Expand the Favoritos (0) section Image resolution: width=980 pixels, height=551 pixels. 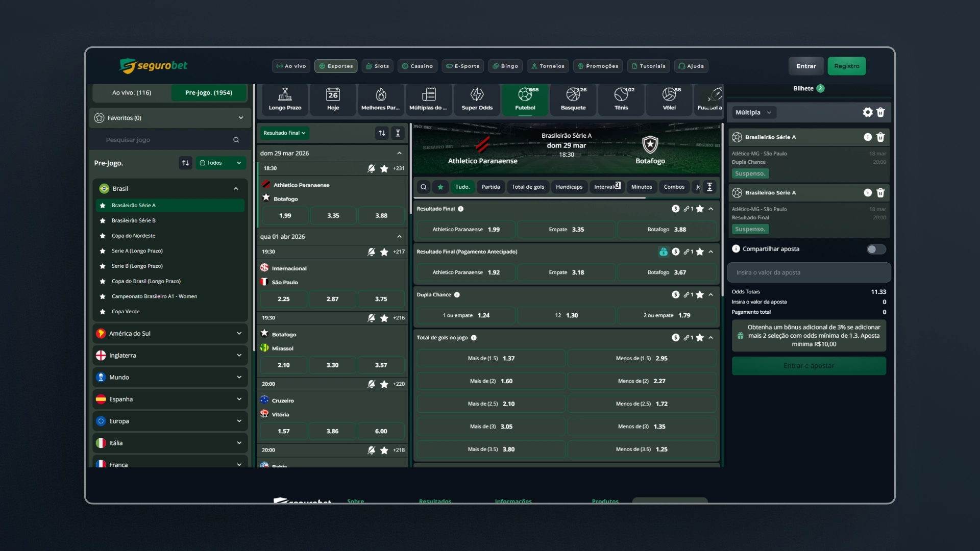click(170, 118)
